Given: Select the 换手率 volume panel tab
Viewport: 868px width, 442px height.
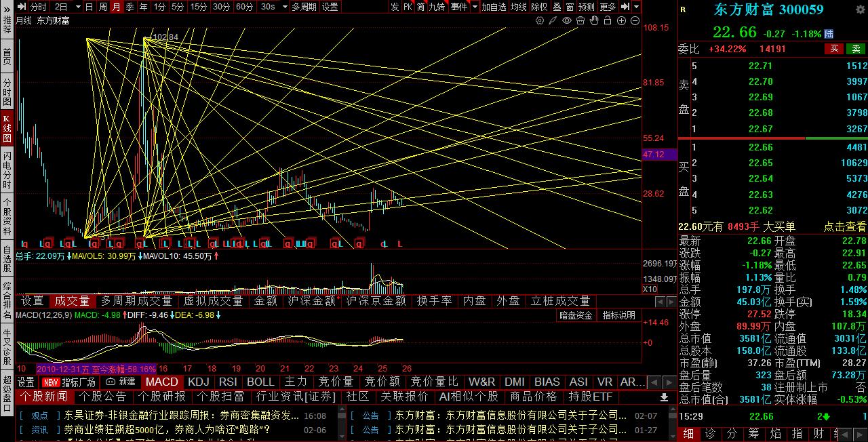Looking at the screenshot, I should click(434, 301).
